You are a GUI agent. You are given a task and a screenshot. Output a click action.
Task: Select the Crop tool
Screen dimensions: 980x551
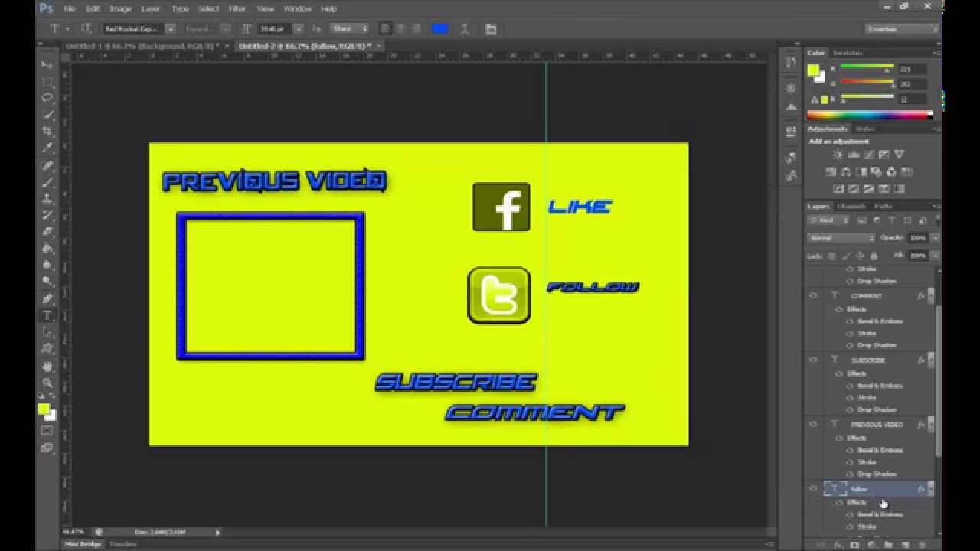tap(47, 132)
